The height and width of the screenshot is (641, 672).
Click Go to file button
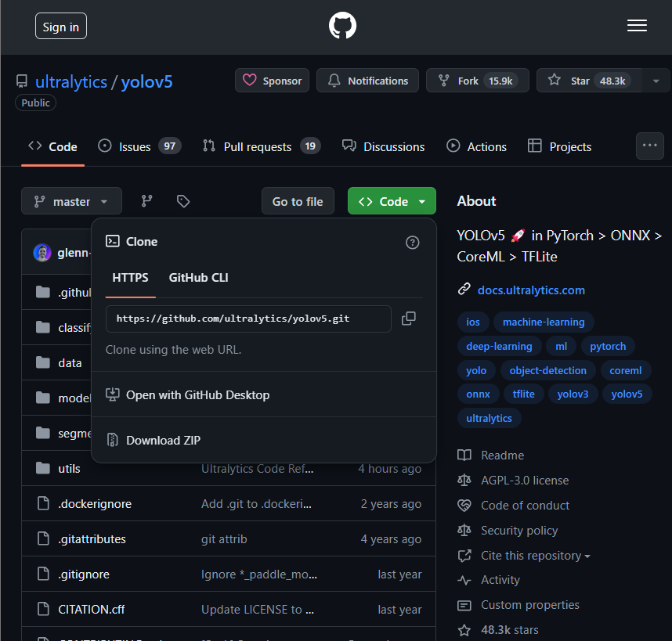pos(298,201)
